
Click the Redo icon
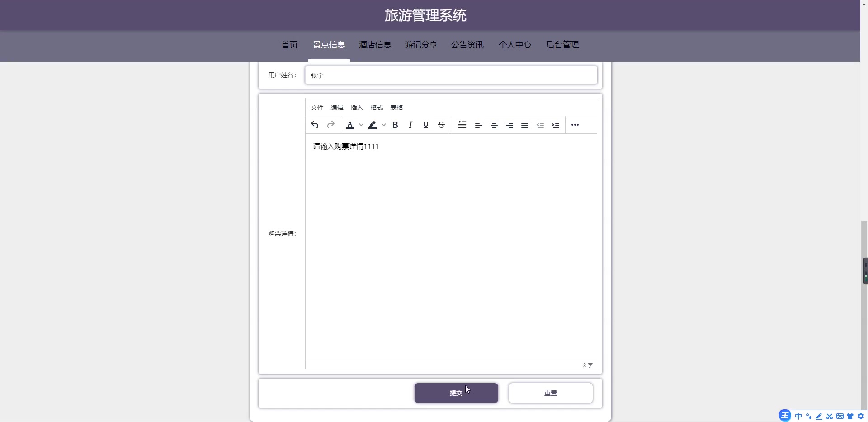click(330, 125)
